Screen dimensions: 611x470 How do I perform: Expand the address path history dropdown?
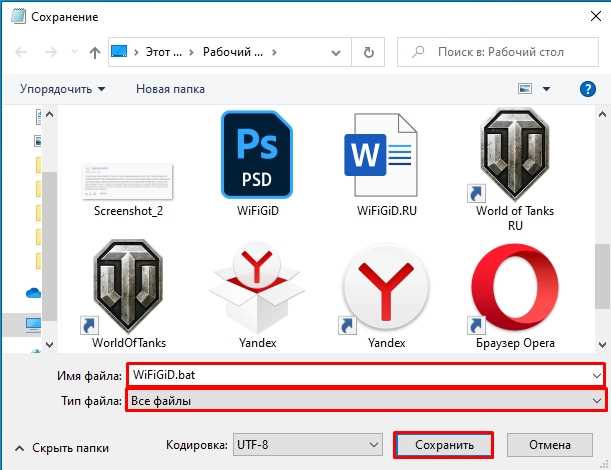[336, 52]
